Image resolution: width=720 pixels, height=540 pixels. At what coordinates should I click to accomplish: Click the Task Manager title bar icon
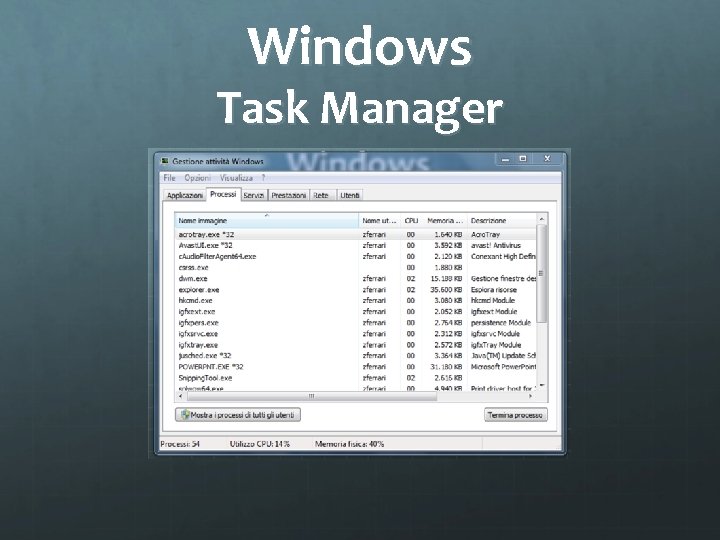[x=165, y=161]
